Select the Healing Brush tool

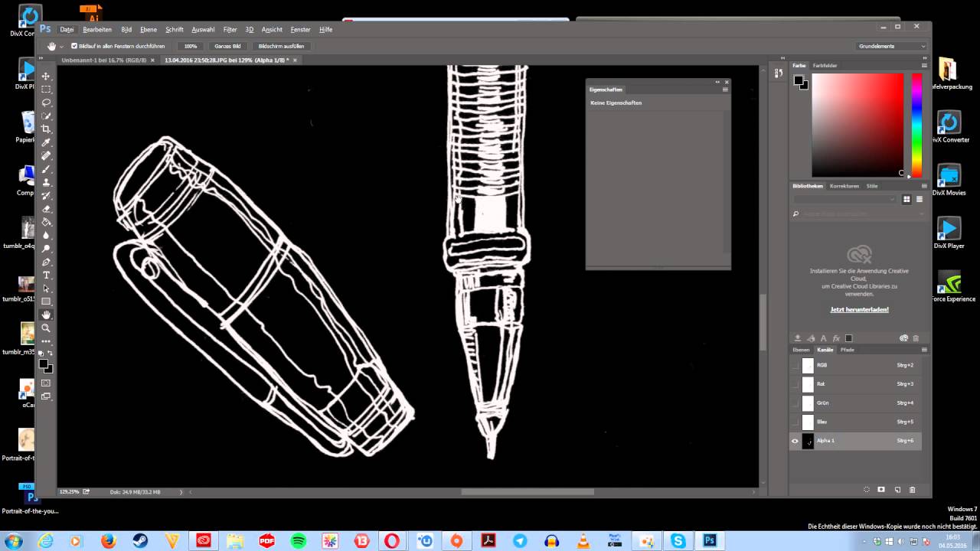tap(46, 155)
